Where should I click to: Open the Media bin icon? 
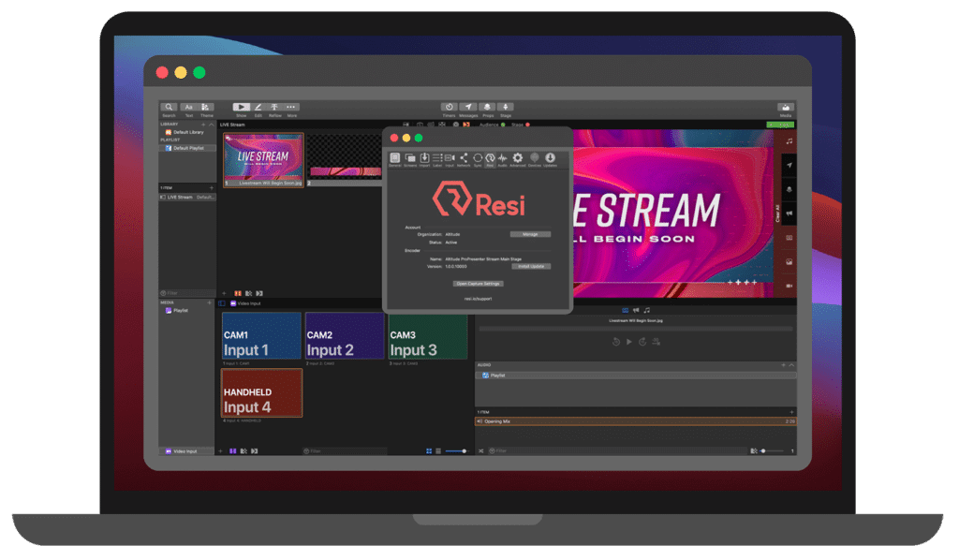point(785,108)
